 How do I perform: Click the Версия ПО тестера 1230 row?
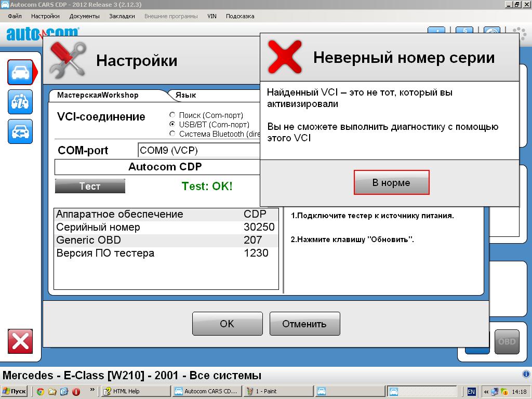click(x=166, y=253)
